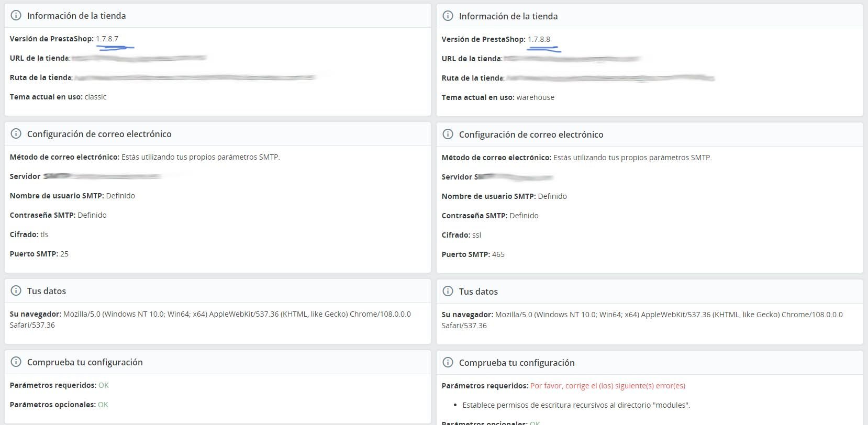Click info icon of the error-free Comprueba tu configuración panel
The image size is (868, 425).
16,362
